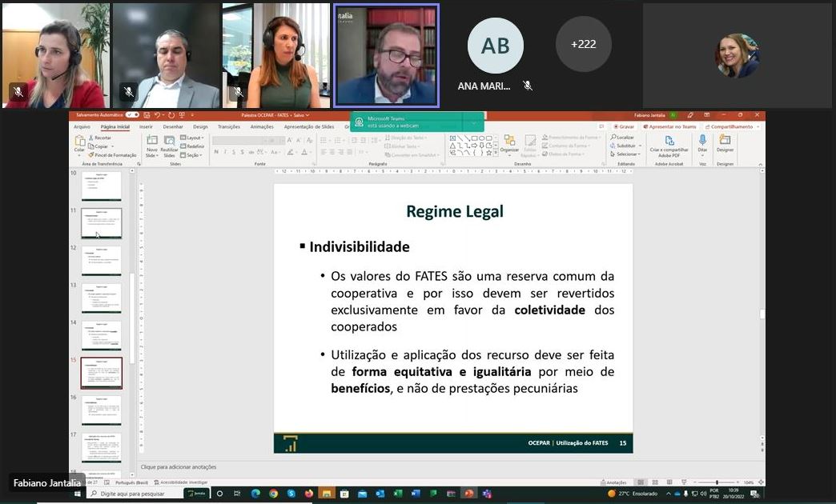Open Chrome from the taskbar
The image size is (836, 504).
point(274,494)
